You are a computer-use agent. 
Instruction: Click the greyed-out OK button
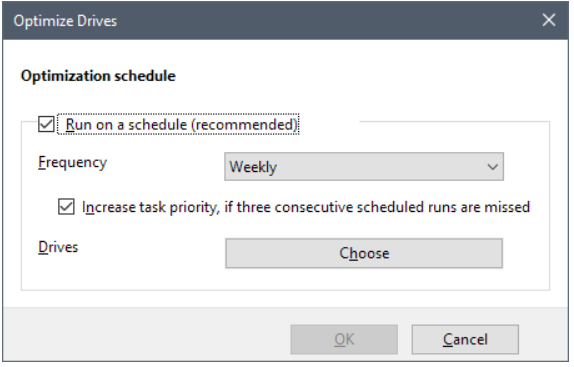pyautogui.click(x=344, y=339)
